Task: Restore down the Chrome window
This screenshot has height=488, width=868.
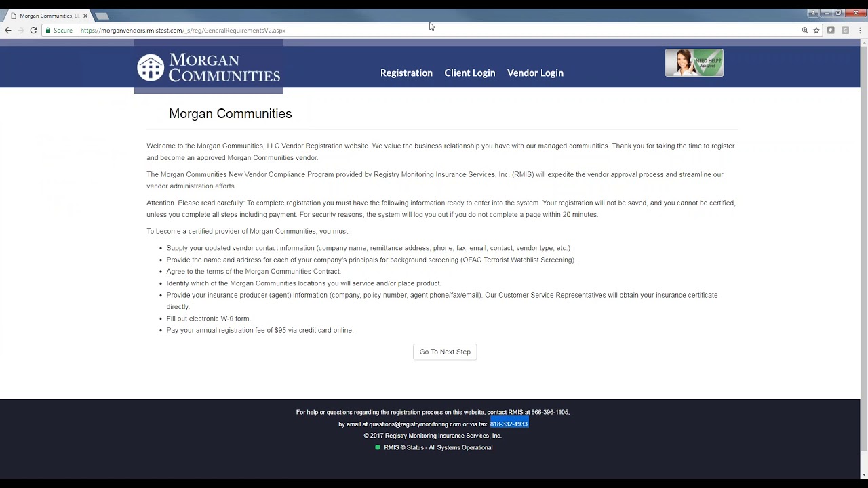Action: [x=838, y=13]
